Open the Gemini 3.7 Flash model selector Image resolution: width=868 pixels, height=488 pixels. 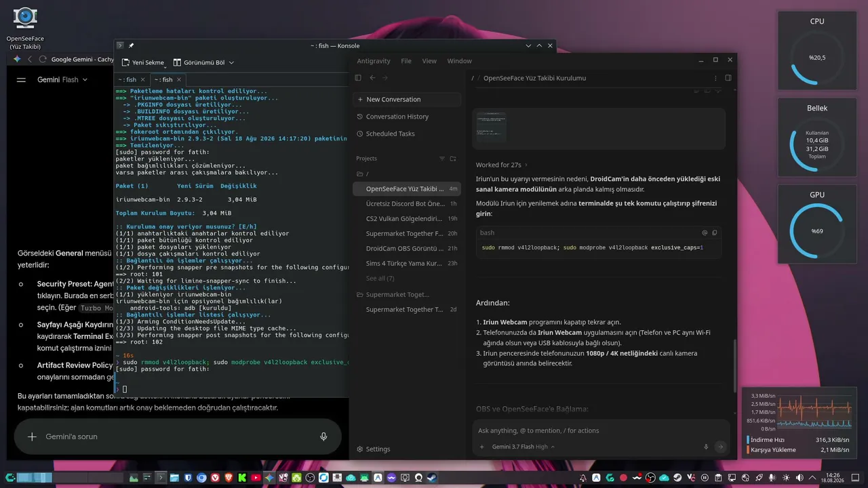(x=523, y=447)
